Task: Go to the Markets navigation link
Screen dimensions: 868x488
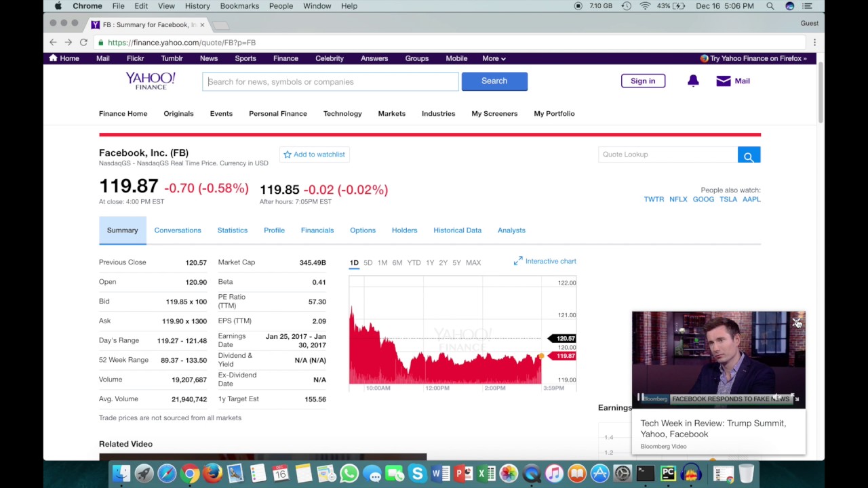Action: [391, 114]
